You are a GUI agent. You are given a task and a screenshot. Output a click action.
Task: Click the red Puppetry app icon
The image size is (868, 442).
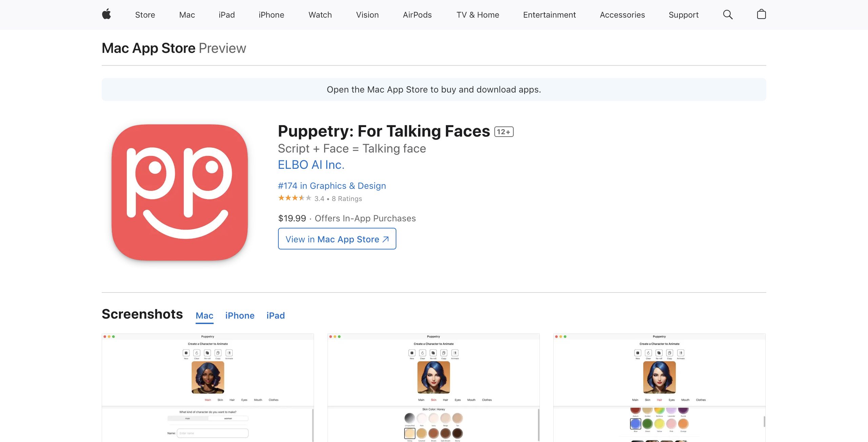click(180, 193)
